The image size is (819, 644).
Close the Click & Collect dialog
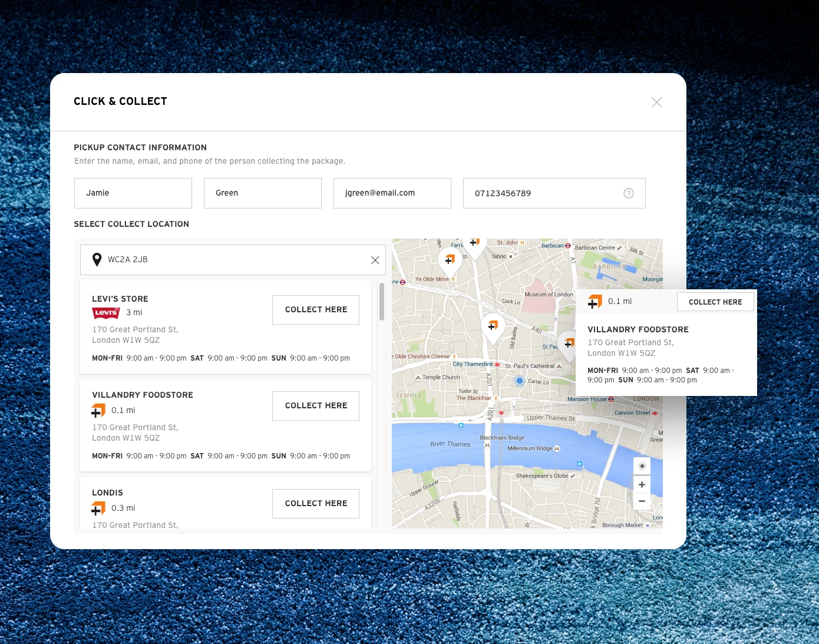coord(656,102)
